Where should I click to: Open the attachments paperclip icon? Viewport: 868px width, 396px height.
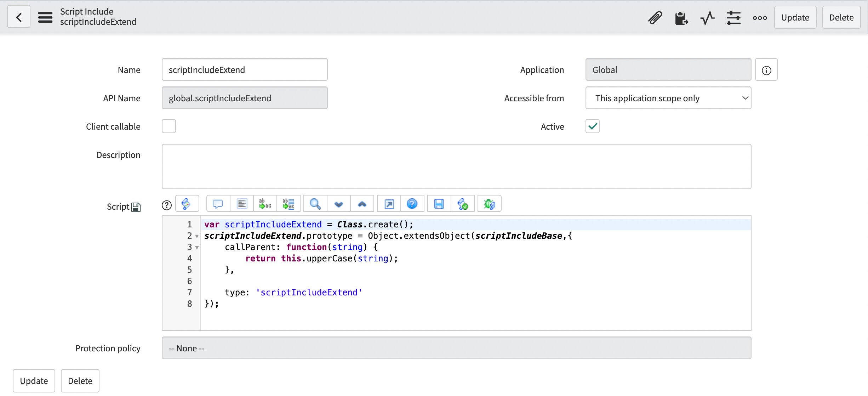click(x=655, y=17)
